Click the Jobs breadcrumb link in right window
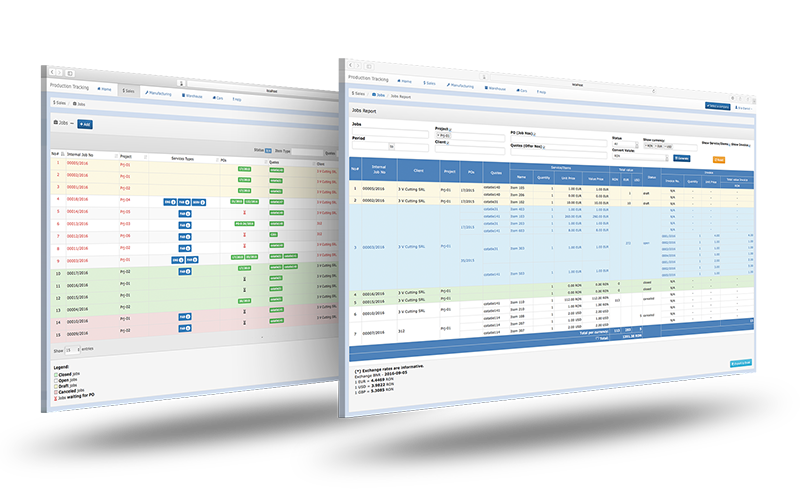The width and height of the screenshot is (800, 500). pos(379,97)
